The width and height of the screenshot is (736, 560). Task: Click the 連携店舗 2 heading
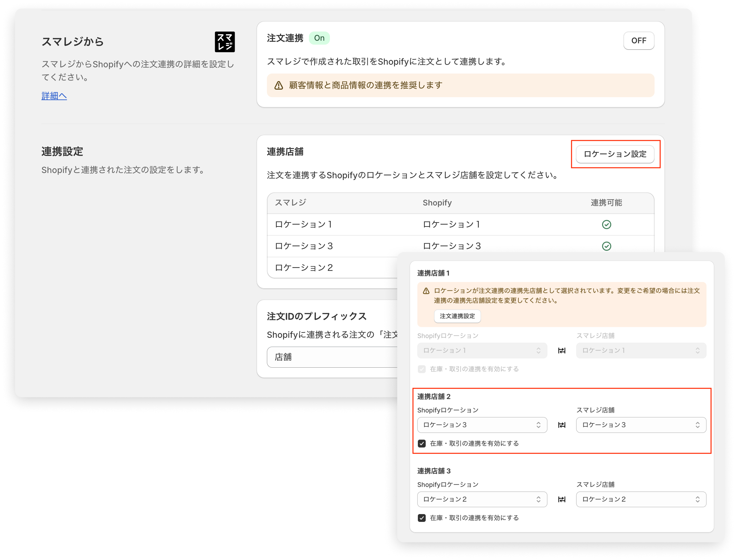coord(434,396)
